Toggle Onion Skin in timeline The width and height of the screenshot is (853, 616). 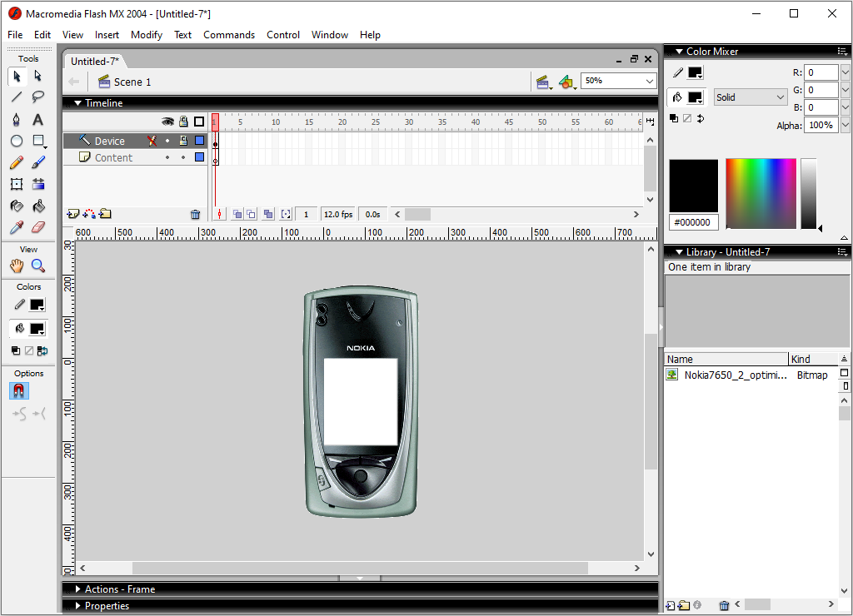237,214
